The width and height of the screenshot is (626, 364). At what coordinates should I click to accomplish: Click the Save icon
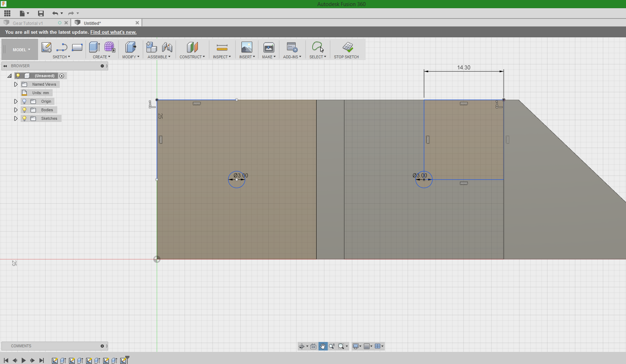(x=41, y=14)
